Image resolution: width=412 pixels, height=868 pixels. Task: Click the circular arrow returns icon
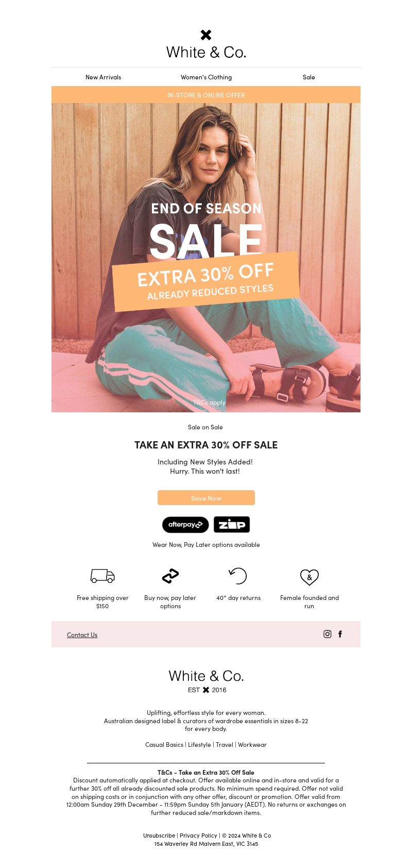(238, 576)
